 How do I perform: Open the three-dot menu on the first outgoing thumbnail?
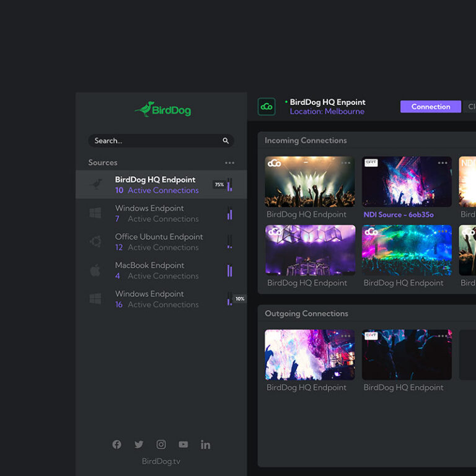346,336
